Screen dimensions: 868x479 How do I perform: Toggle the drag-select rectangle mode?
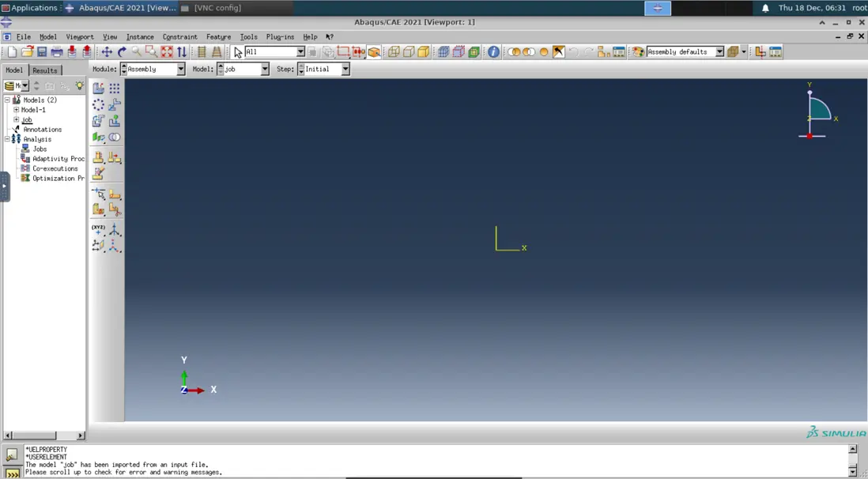(343, 52)
